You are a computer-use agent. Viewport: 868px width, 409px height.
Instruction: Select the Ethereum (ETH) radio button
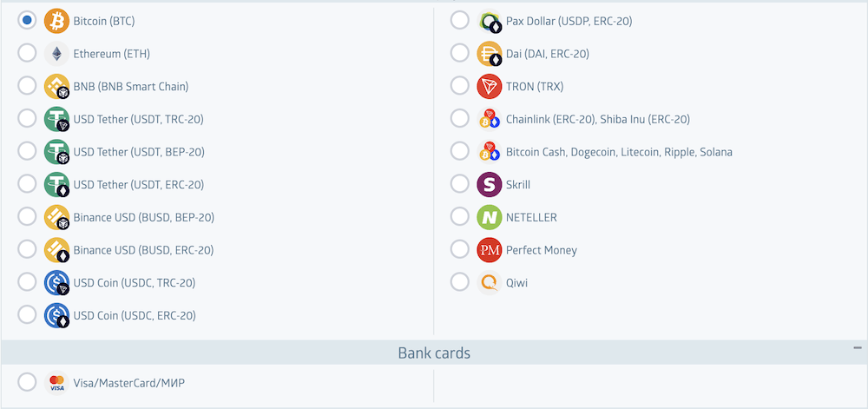tap(27, 54)
